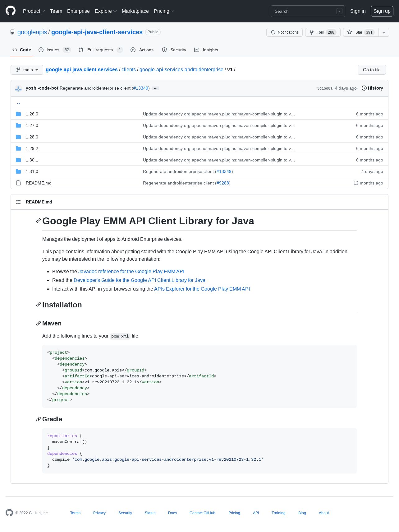Click anchor link icon beside Google Play EMM heading
The width and height of the screenshot is (399, 532).
click(39, 221)
